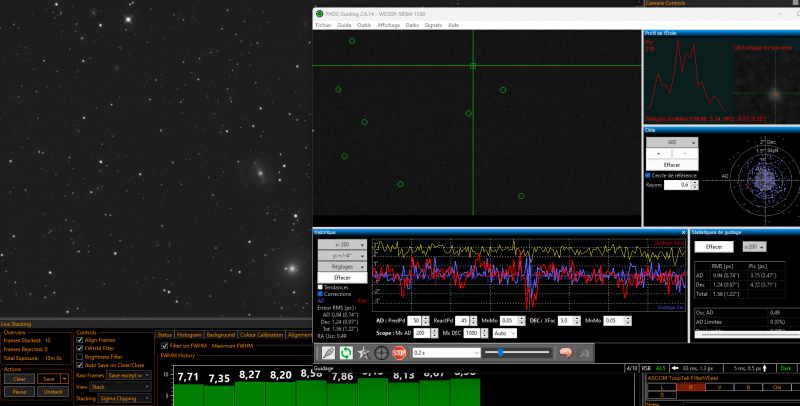The width and height of the screenshot is (800, 406).
Task: Expand the Save button dropdown arrow
Action: point(64,379)
